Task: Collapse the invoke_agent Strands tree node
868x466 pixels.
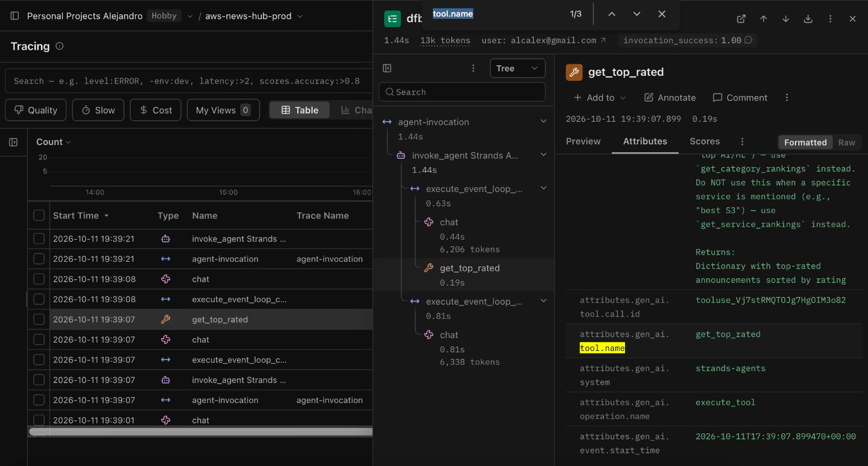Action: [544, 155]
